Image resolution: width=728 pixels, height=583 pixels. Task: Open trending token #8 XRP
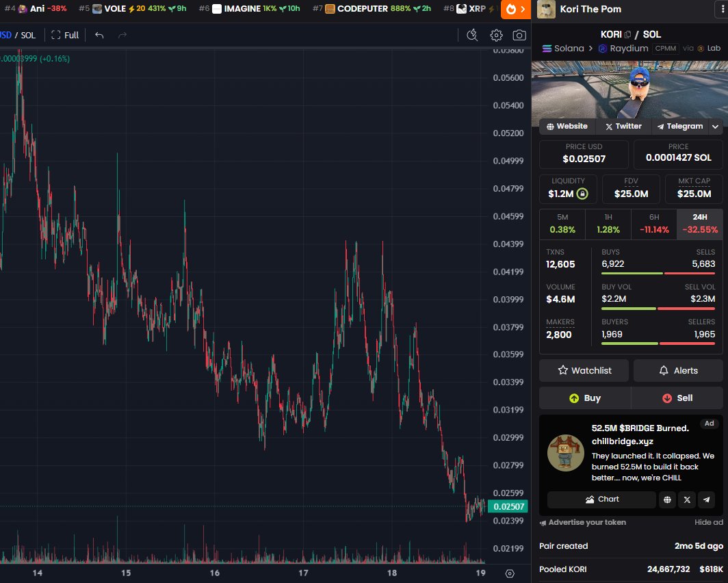point(470,9)
